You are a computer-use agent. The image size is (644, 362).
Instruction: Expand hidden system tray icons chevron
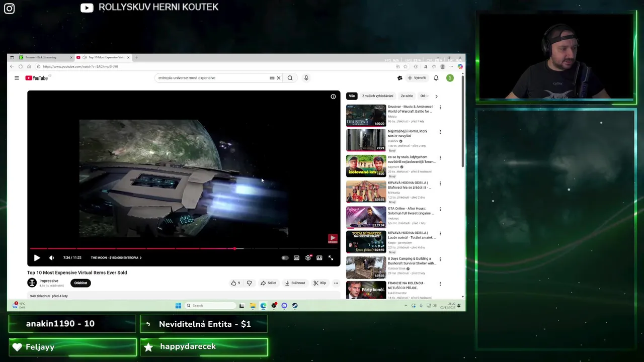pyautogui.click(x=406, y=305)
